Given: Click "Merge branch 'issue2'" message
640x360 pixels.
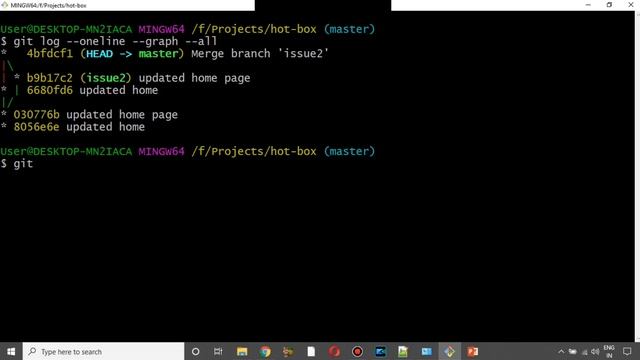Looking at the screenshot, I should coord(260,53).
